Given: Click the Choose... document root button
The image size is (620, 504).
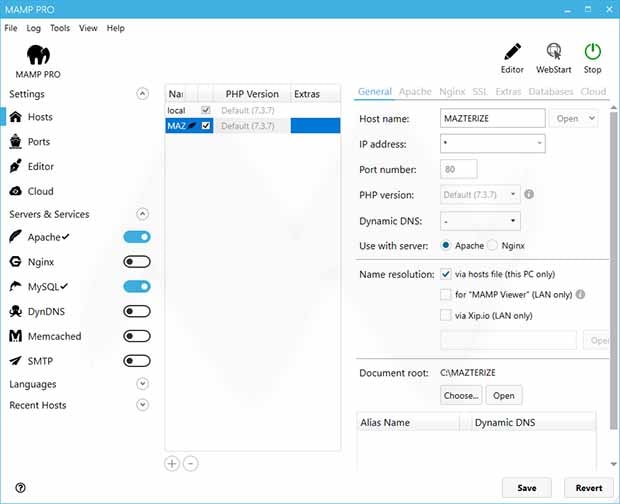Looking at the screenshot, I should pyautogui.click(x=461, y=395).
